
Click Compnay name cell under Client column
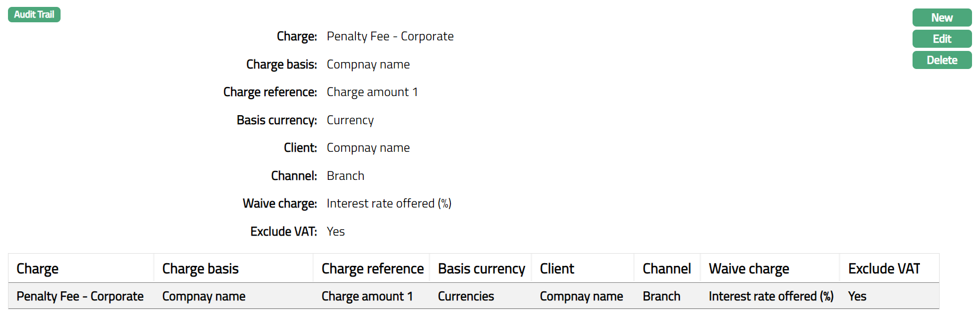coord(581,296)
